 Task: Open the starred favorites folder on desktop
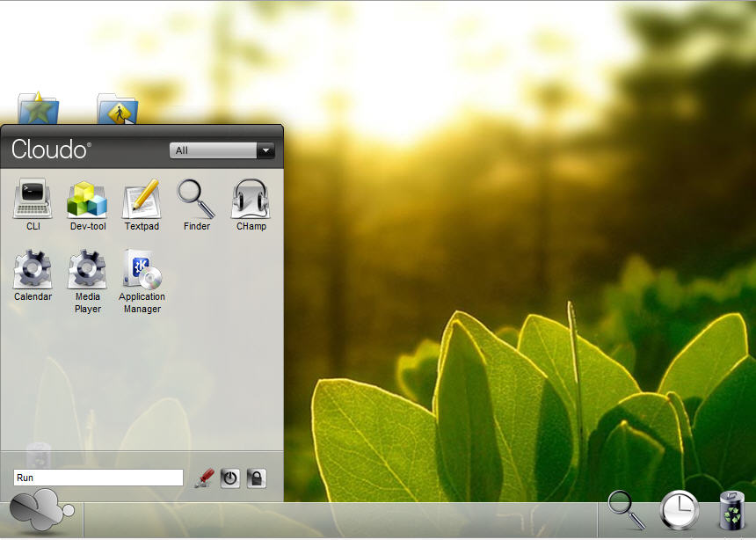coord(38,108)
